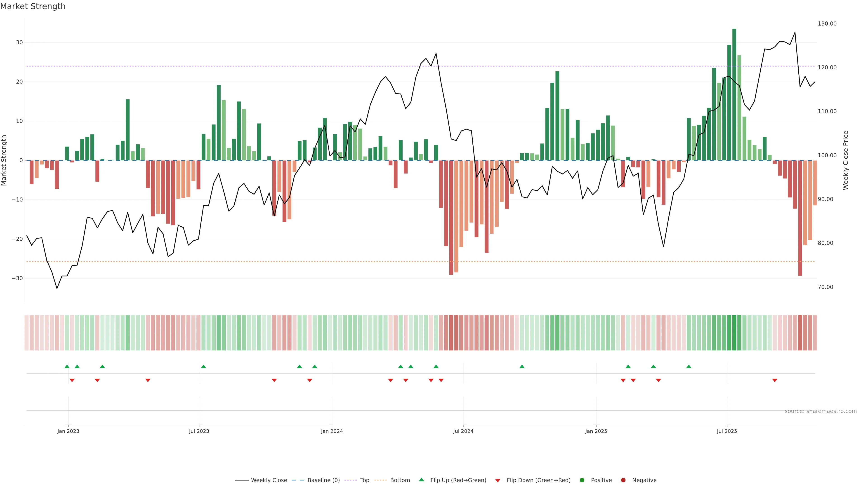Click the Flip Up green triangle legend icon
This screenshot has height=488, width=868.
pos(421,480)
